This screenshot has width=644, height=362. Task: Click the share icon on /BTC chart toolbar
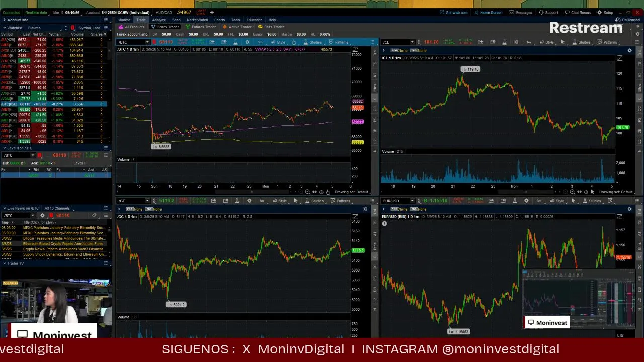click(x=211, y=42)
